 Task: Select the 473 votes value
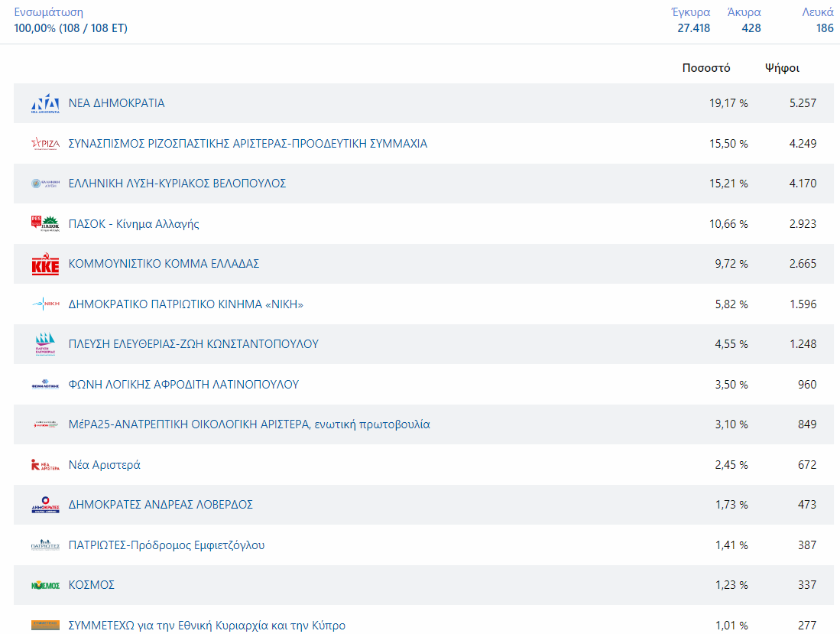pyautogui.click(x=807, y=505)
